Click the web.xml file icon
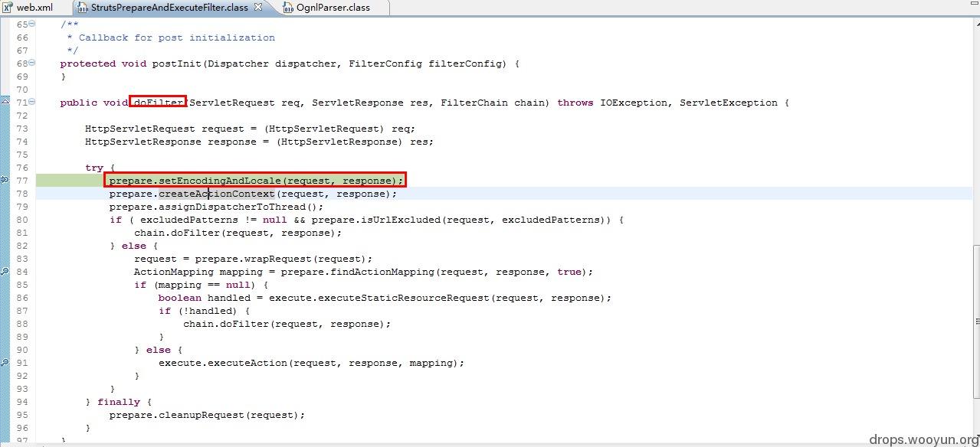This screenshot has width=980, height=447. pos(8,7)
